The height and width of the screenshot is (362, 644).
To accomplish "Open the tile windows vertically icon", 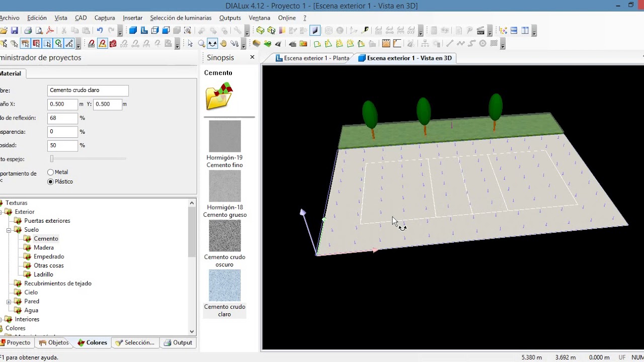I will 525,31.
